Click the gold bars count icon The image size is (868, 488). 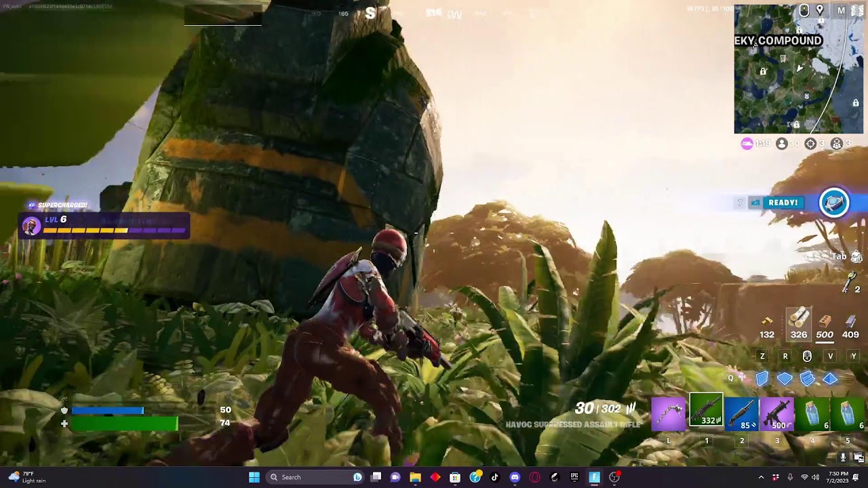pos(767,321)
